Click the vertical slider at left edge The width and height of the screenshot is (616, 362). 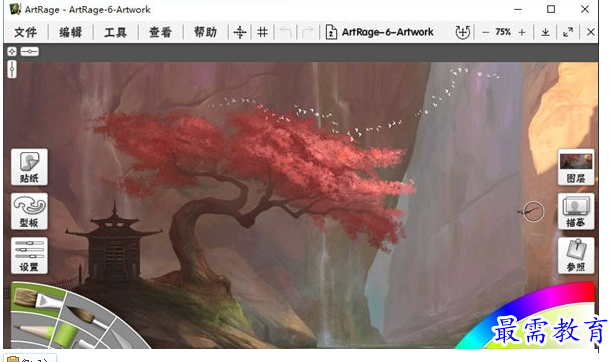tap(12, 69)
